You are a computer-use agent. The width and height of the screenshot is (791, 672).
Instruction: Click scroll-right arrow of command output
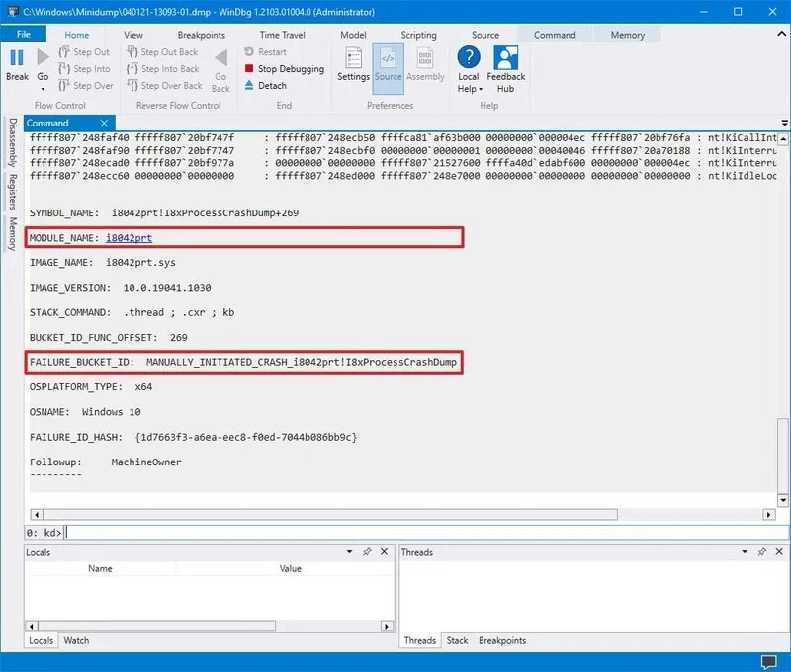click(769, 515)
